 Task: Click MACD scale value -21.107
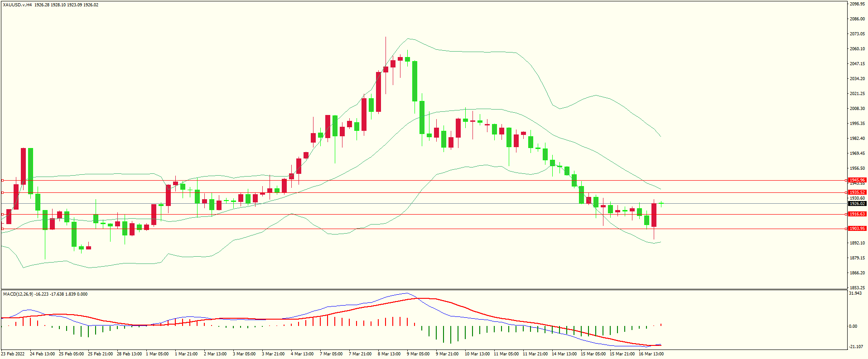(x=855, y=347)
